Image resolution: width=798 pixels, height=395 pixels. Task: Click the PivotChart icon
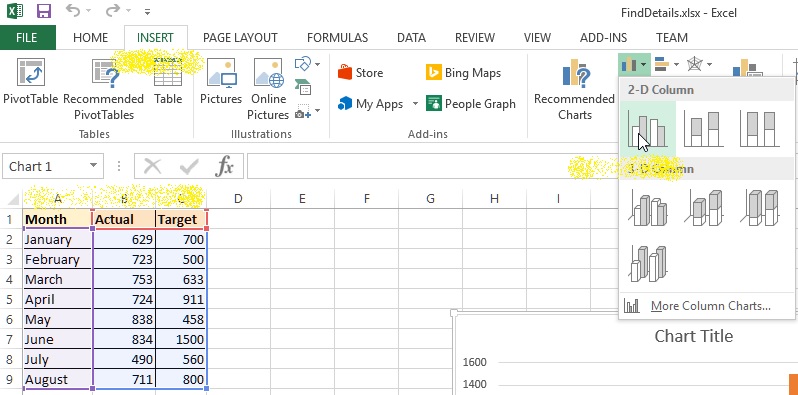(748, 67)
